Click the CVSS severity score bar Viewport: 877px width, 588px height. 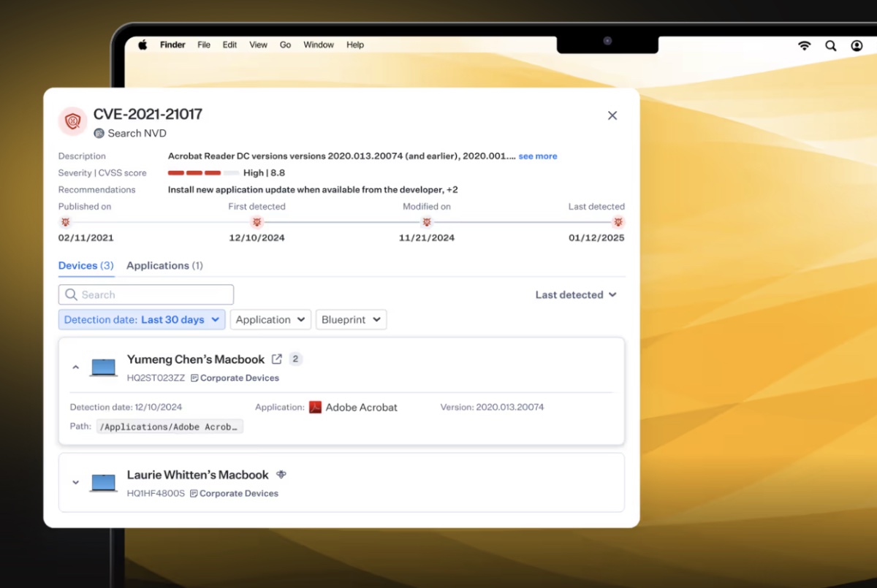click(x=203, y=172)
